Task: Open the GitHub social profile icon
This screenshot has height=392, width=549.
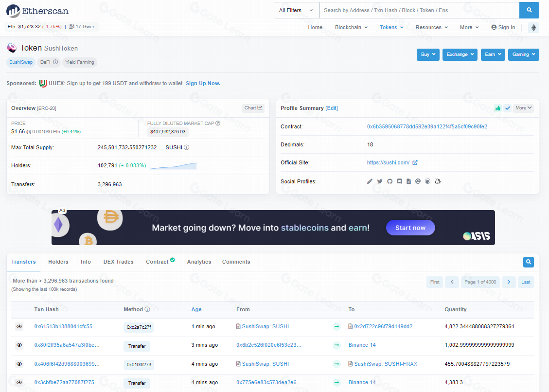Action: pyautogui.click(x=390, y=181)
